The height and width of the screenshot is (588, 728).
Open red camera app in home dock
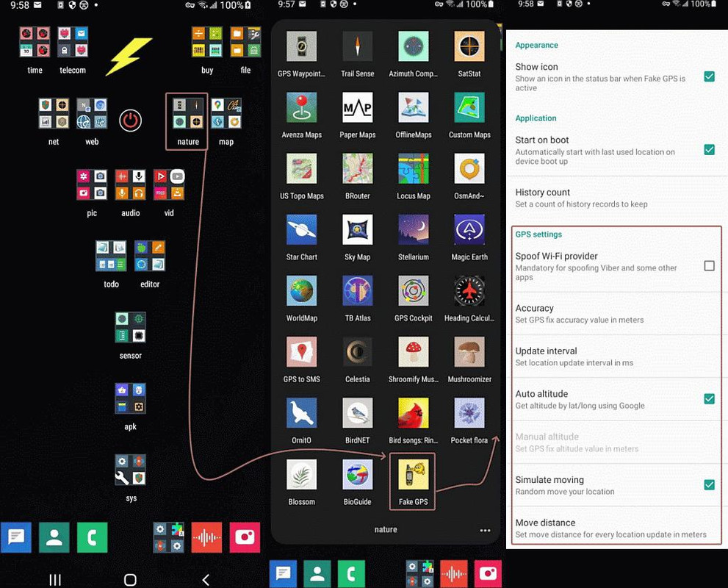pyautogui.click(x=244, y=537)
